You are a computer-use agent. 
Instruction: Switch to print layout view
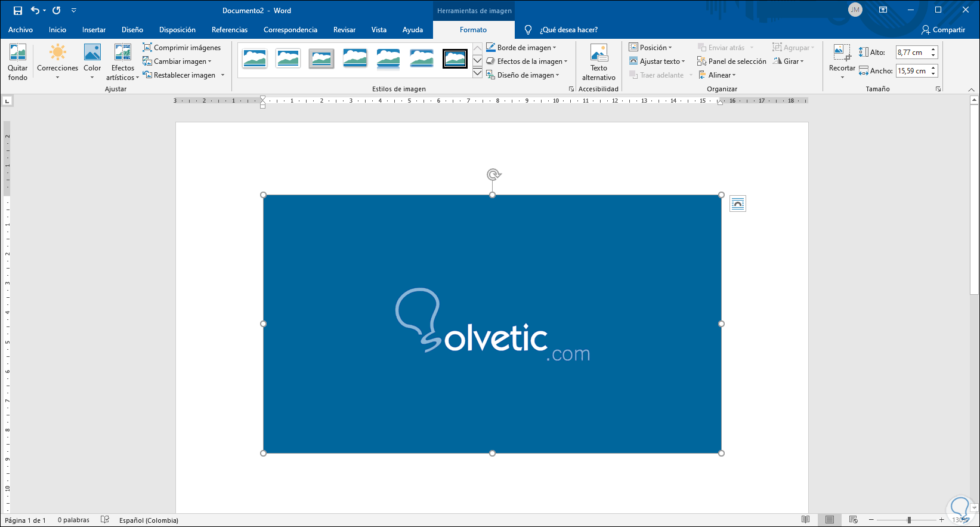point(830,520)
